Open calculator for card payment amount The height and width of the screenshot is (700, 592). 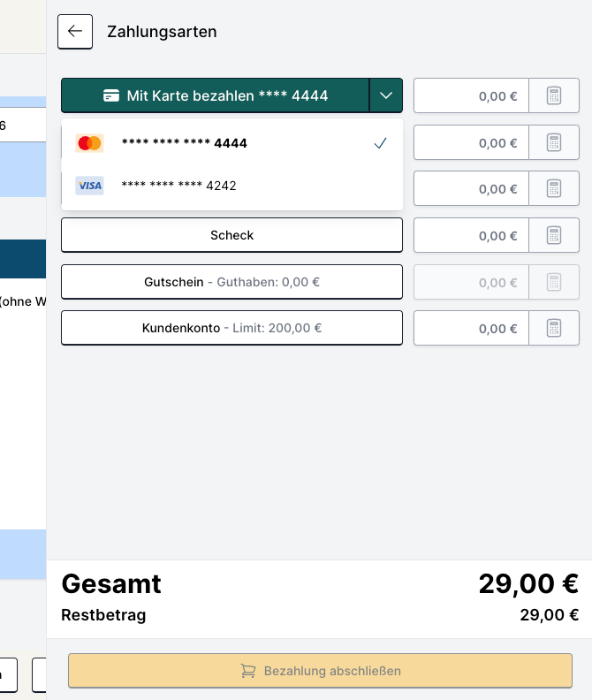tap(554, 95)
